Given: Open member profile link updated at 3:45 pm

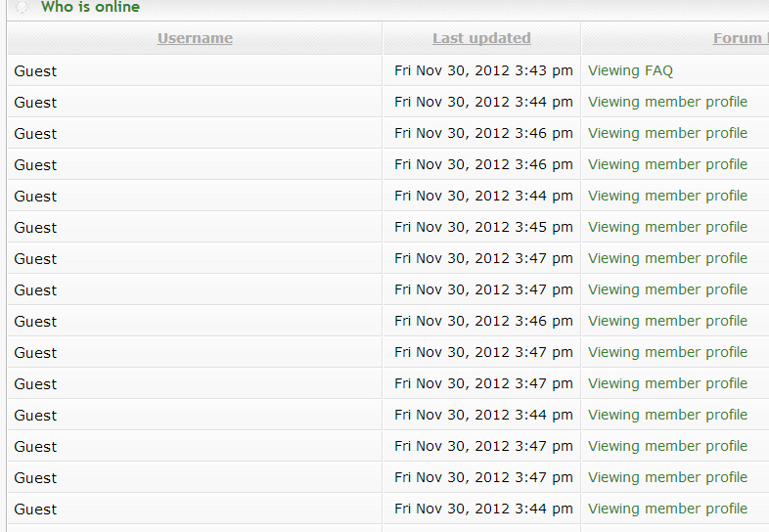Looking at the screenshot, I should [667, 227].
